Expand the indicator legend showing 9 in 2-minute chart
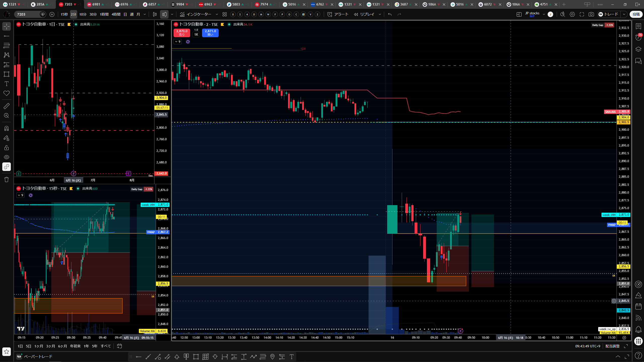This screenshot has width=644, height=362. (178, 42)
